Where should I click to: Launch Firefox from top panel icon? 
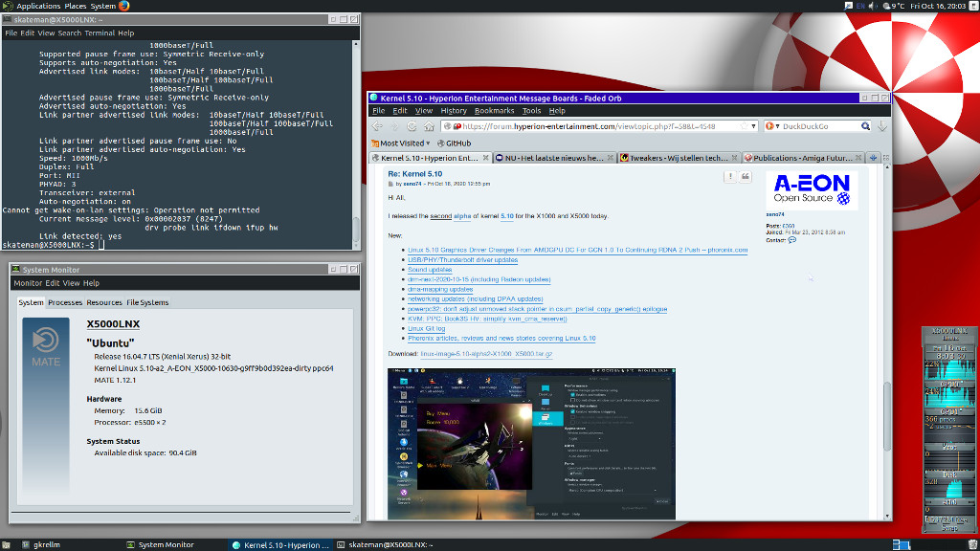123,6
